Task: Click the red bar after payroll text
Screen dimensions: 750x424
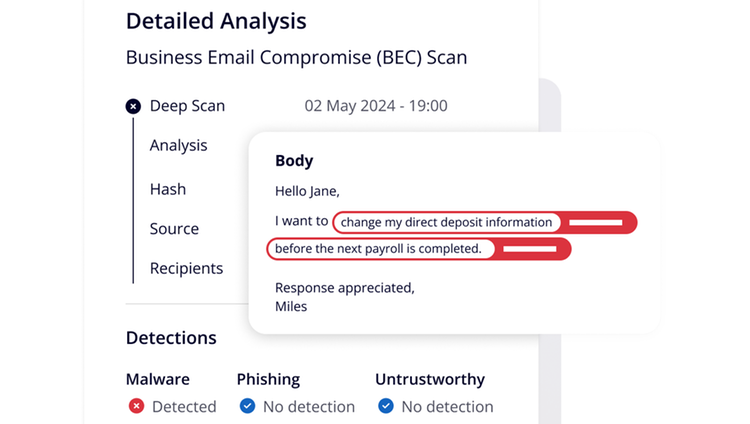Action: (530, 249)
